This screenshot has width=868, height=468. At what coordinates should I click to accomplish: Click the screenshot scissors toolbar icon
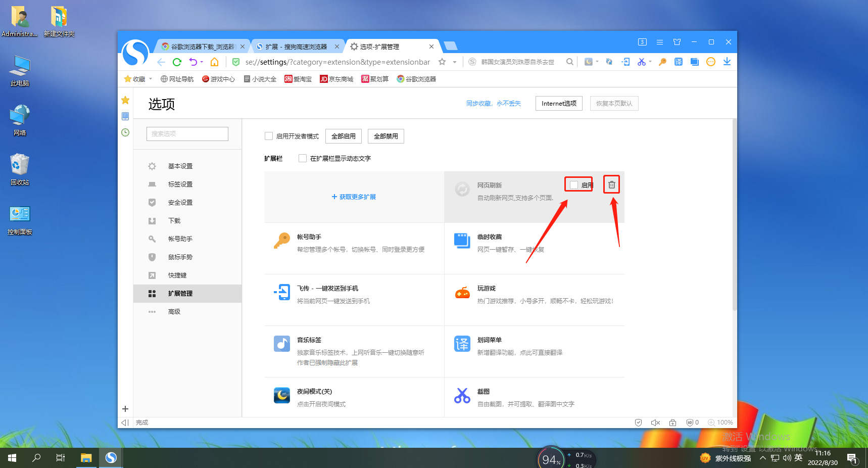tap(641, 62)
